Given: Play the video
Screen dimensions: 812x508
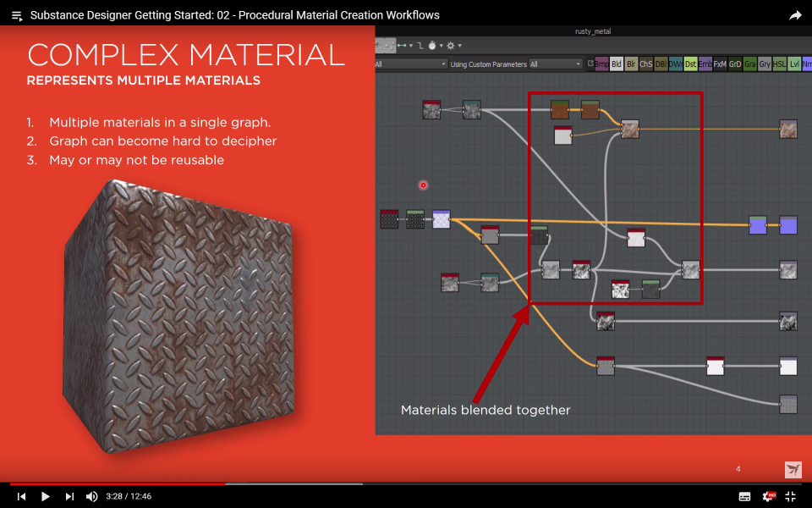Looking at the screenshot, I should 45,496.
